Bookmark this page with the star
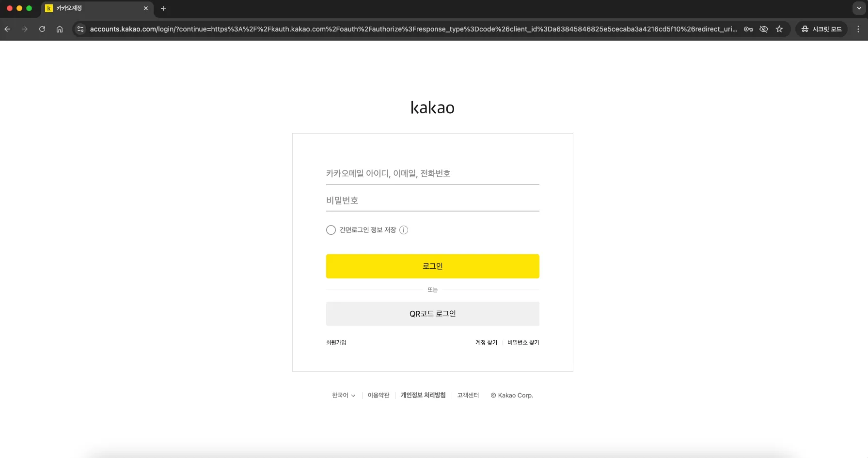Screen dimensions: 868x458 pyautogui.click(x=779, y=29)
